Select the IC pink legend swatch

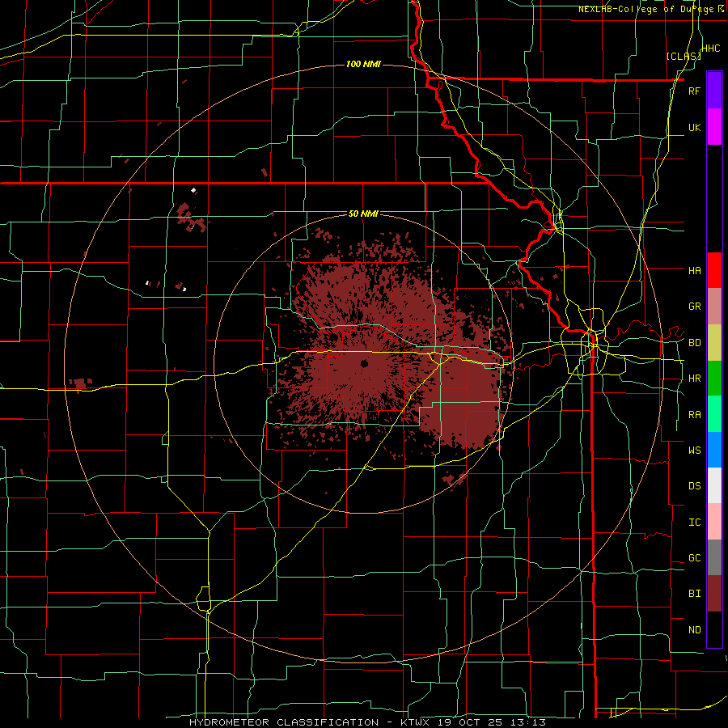click(x=714, y=522)
